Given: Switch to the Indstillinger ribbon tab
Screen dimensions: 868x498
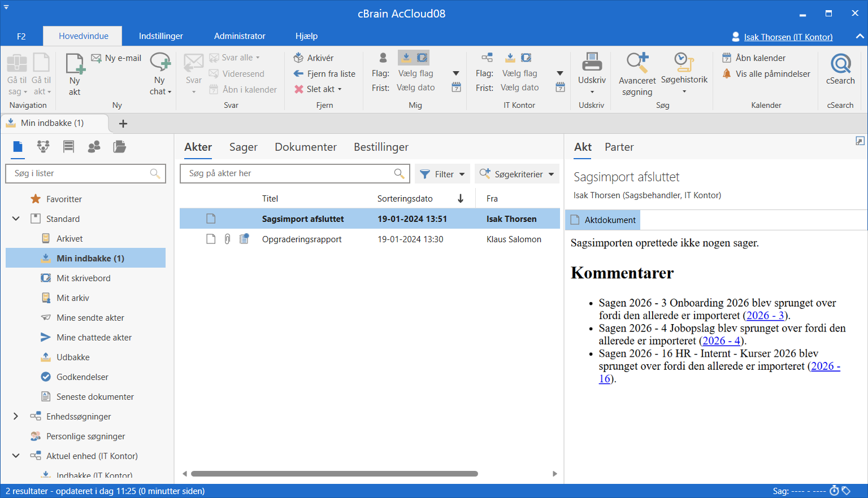Looking at the screenshot, I should (161, 36).
